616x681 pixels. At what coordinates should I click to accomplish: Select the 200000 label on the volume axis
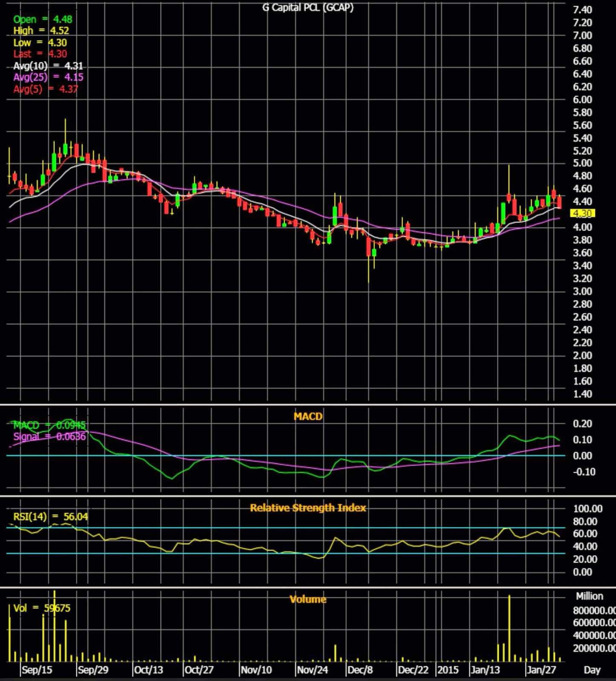[594, 648]
